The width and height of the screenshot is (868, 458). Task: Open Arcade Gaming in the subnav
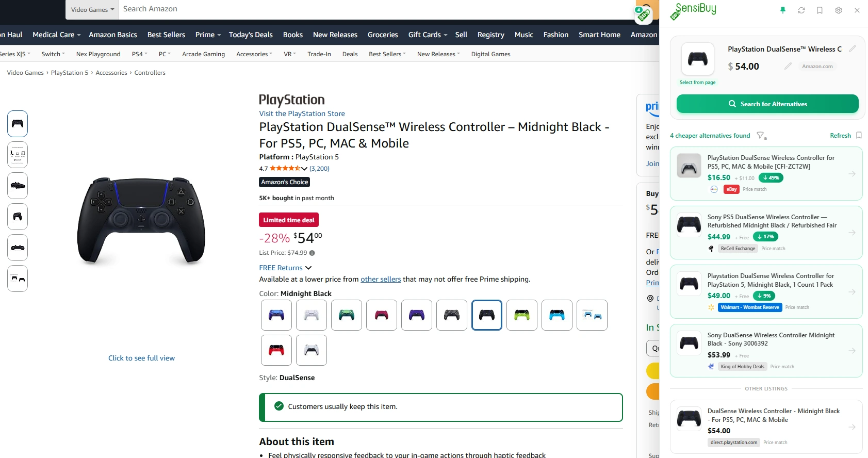(x=203, y=54)
